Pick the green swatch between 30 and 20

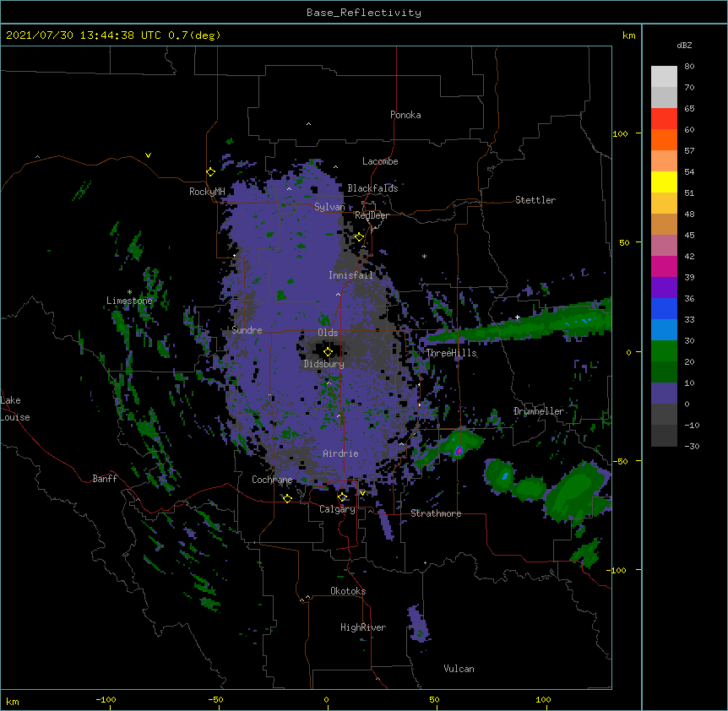664,351
